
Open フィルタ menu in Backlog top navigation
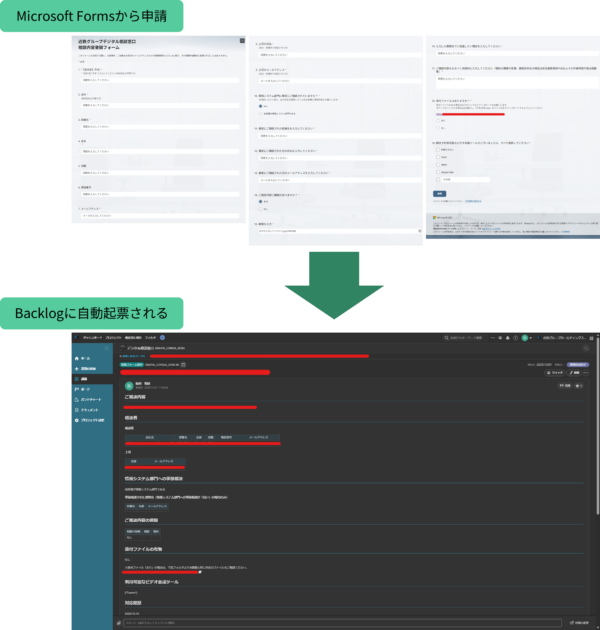(150, 338)
